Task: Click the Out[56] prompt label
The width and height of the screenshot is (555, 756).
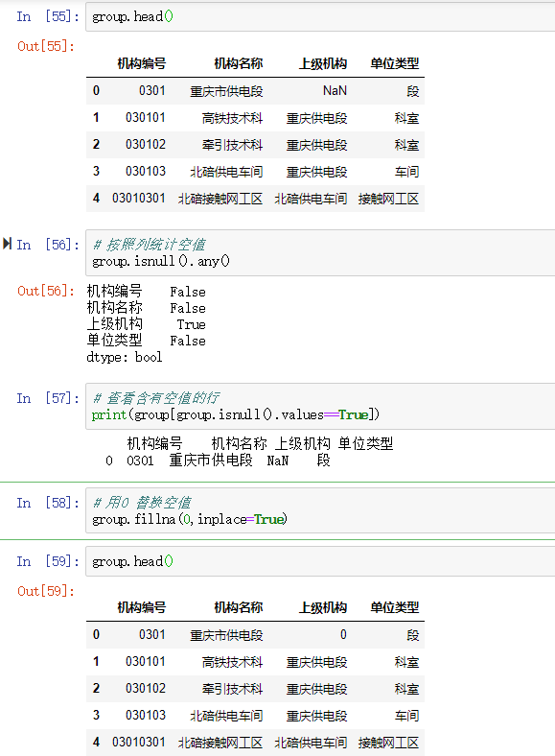Action: 46,292
